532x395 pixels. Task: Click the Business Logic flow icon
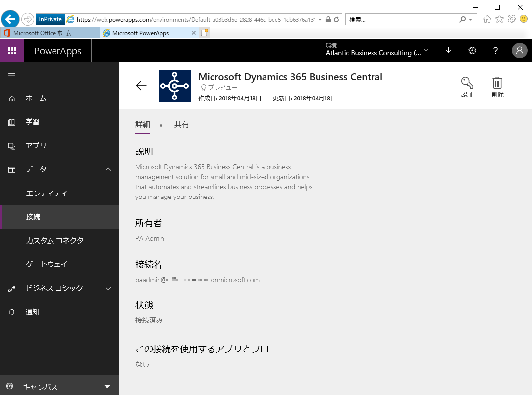tap(12, 289)
